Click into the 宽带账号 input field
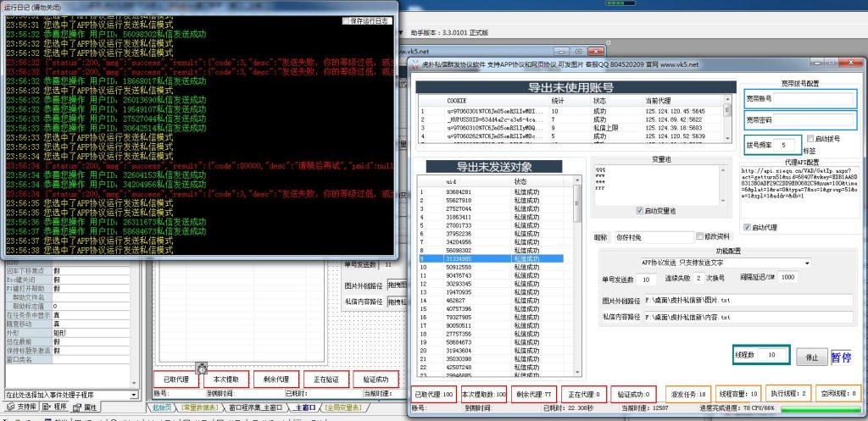 coord(813,99)
